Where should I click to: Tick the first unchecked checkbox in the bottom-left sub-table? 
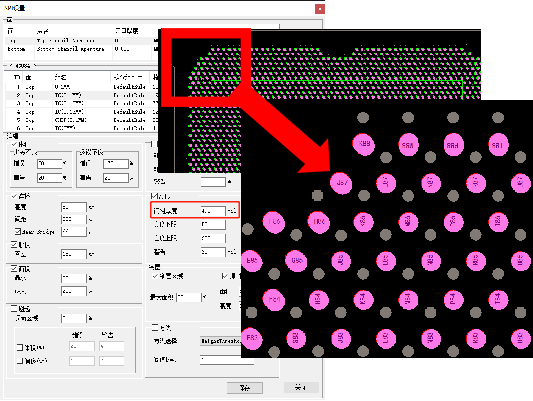20,348
